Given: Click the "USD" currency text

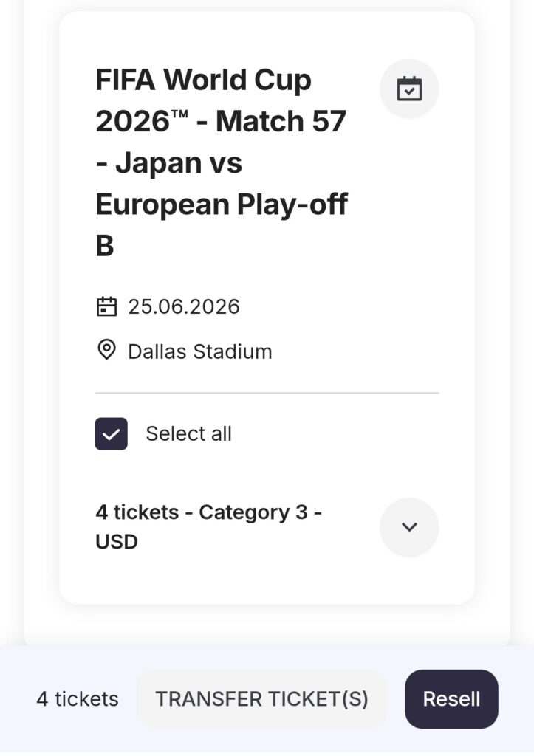Looking at the screenshot, I should coord(117,542).
